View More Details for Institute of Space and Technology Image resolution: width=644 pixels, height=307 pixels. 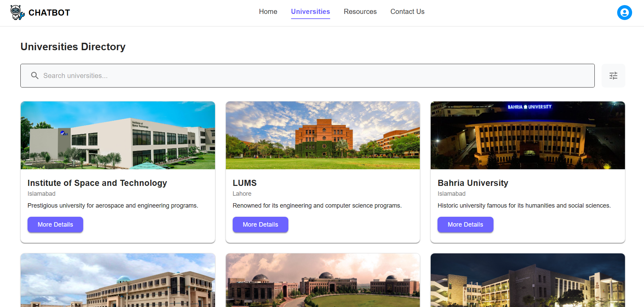(55, 225)
